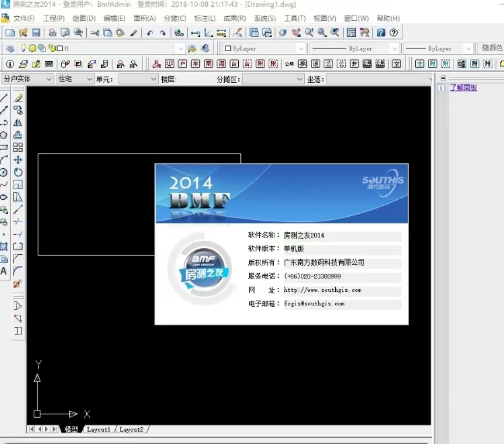
Task: Select the Array (four squares) tool
Action: coord(18,147)
